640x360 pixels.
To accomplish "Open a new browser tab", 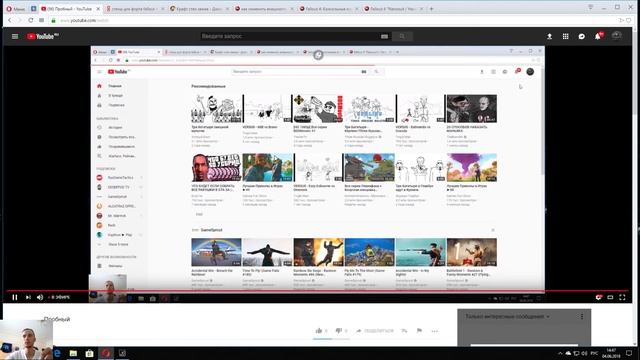I will click(431, 9).
